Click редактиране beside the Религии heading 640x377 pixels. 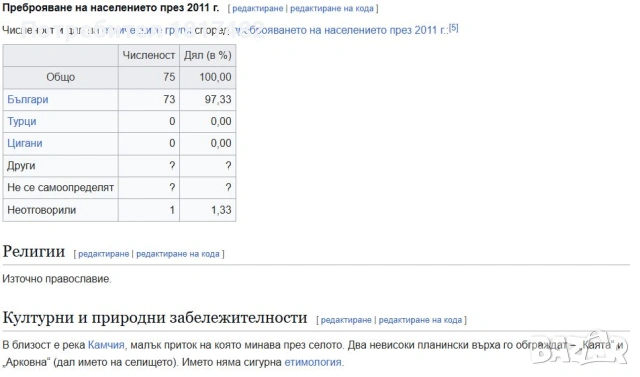(x=104, y=254)
